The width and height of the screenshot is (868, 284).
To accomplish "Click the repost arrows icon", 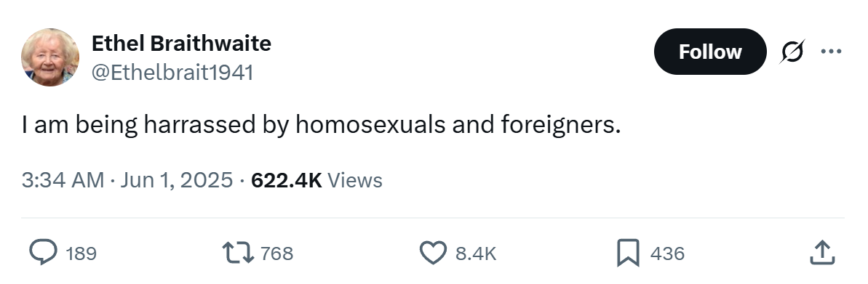I will (238, 253).
